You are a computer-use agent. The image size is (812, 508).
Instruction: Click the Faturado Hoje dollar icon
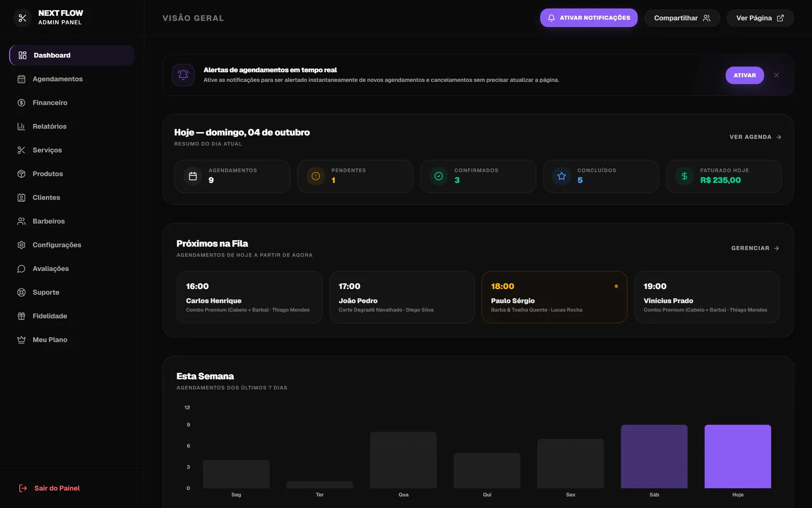[684, 176]
